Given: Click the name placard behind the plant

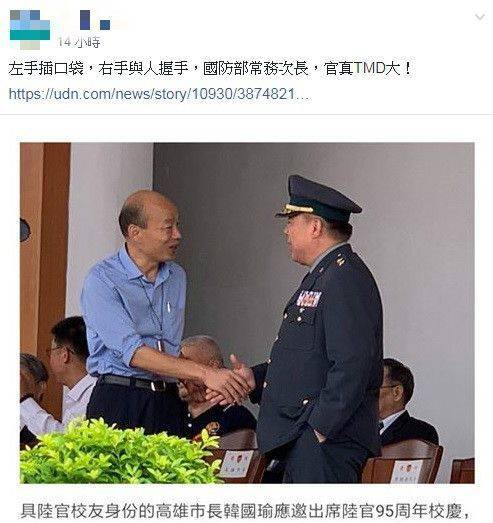Looking at the screenshot, I should (x=236, y=464).
